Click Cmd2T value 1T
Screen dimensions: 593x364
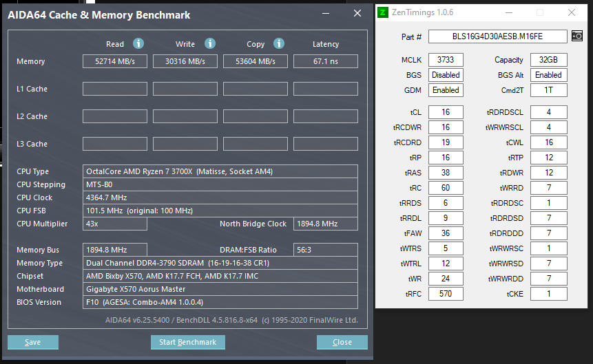[x=548, y=90]
